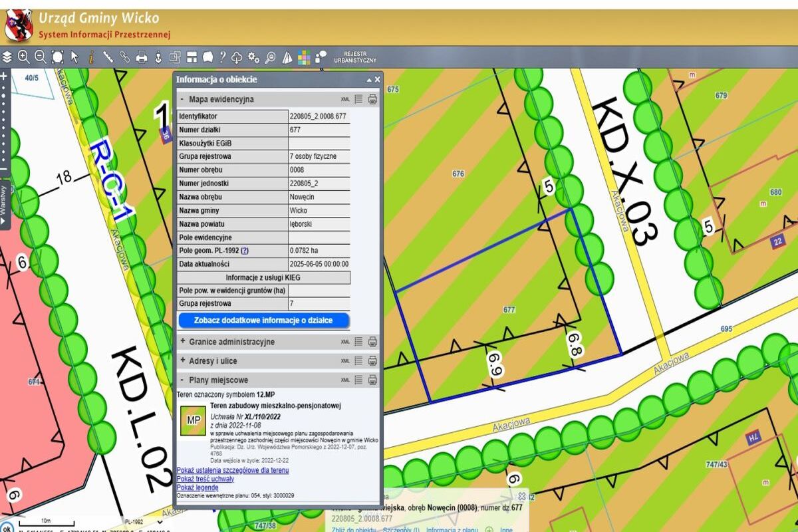The height and width of the screenshot is (532, 798).
Task: Click the toolbar printer icon
Action: (x=142, y=57)
